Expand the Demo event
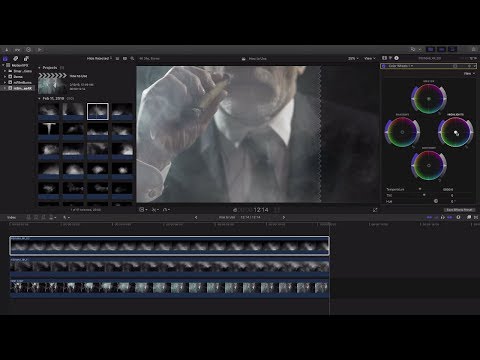 click(x=5, y=77)
